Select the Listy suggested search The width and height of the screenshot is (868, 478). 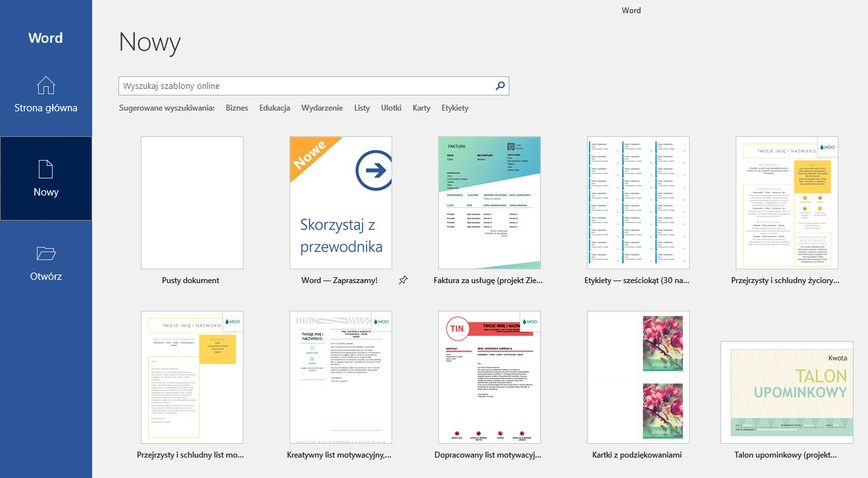point(362,107)
